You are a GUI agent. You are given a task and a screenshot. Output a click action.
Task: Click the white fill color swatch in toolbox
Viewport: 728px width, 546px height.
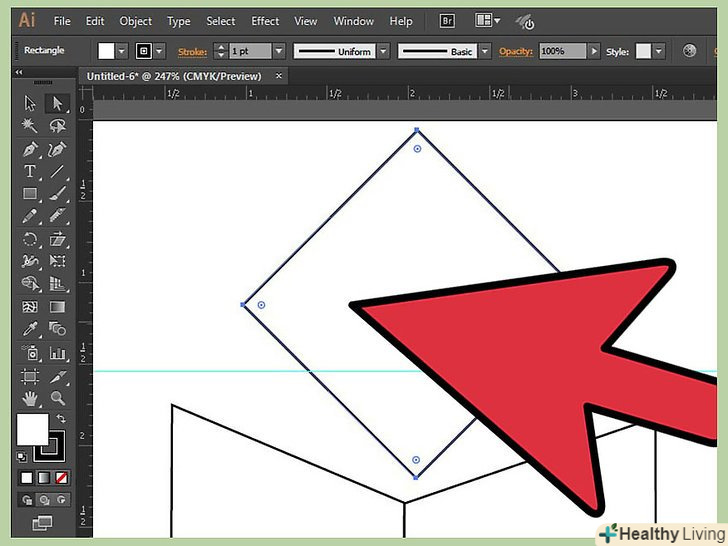[x=31, y=429]
